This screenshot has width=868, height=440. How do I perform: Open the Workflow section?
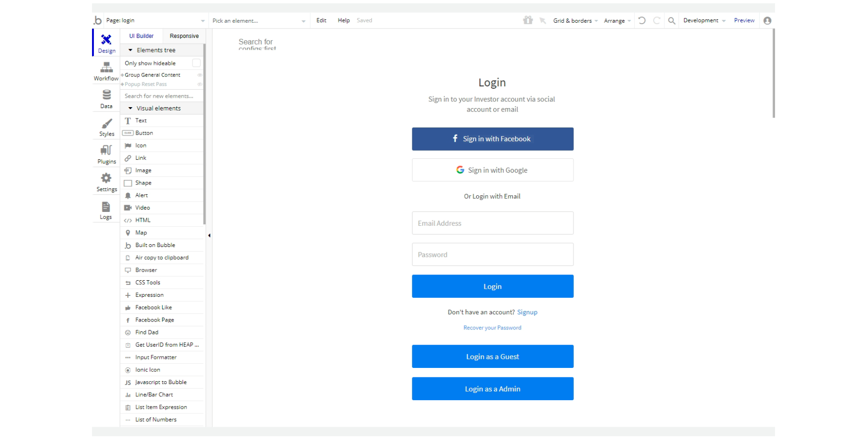106,71
